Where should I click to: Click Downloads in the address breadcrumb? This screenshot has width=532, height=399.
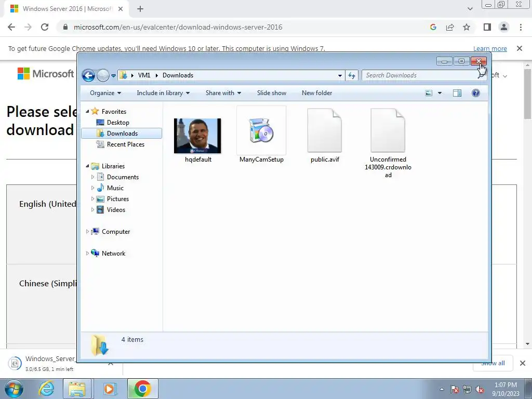point(178,75)
